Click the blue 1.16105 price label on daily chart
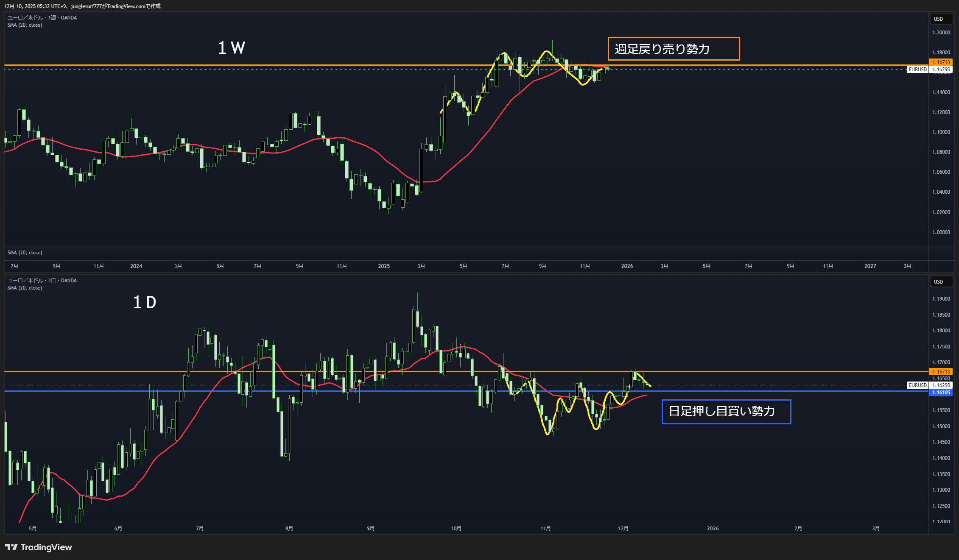The image size is (959, 560). (941, 393)
